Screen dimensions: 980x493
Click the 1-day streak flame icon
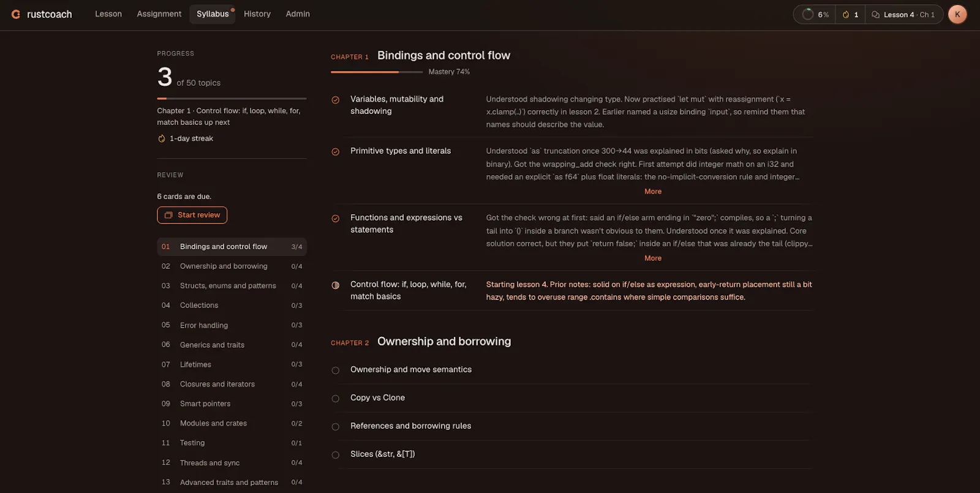click(162, 138)
